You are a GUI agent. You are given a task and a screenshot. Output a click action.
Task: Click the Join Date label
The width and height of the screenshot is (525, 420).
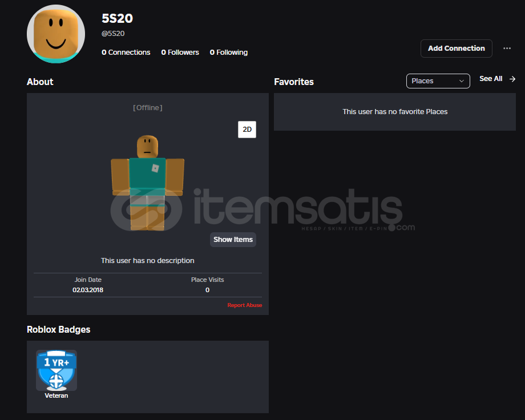tap(88, 280)
